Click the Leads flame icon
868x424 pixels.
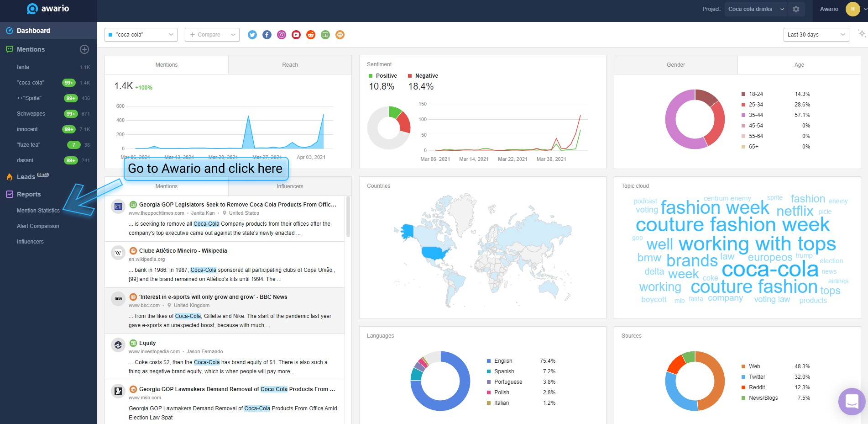(x=9, y=177)
